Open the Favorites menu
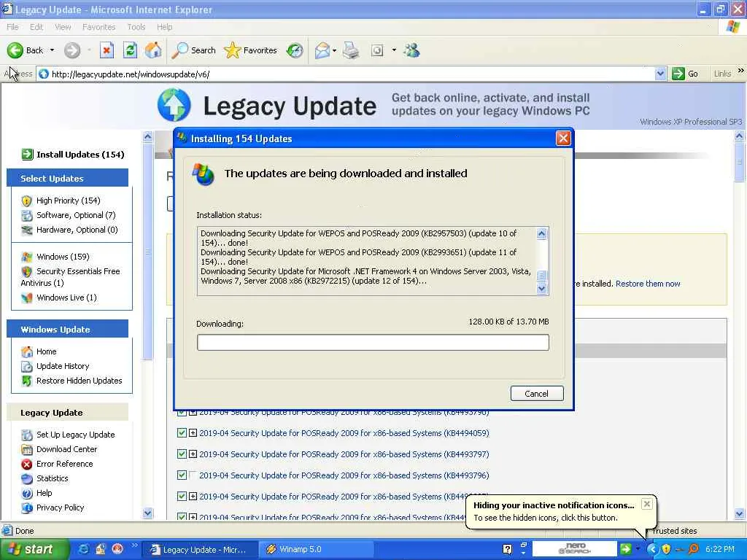This screenshot has height=560, width=747. [98, 27]
